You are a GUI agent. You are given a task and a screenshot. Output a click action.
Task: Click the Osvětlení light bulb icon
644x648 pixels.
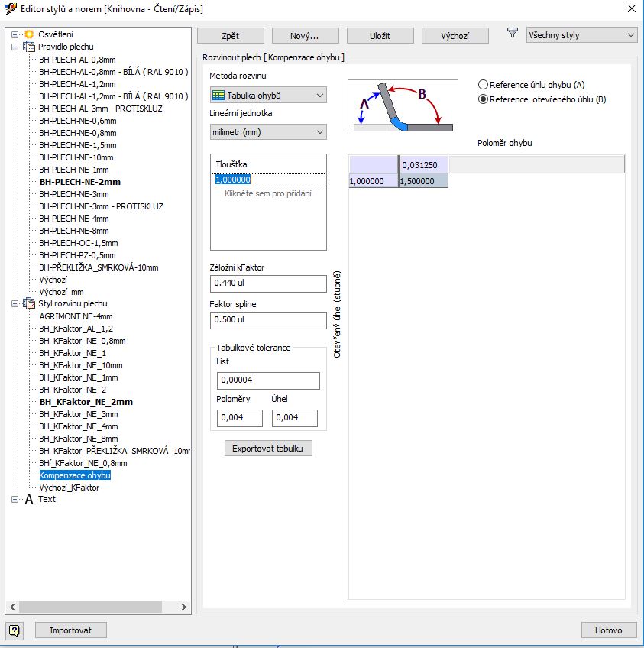click(x=29, y=34)
